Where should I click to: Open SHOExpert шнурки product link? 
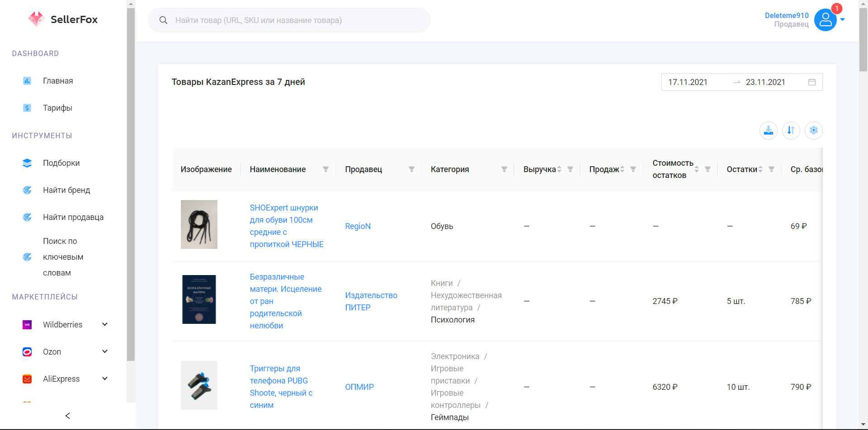click(x=287, y=226)
